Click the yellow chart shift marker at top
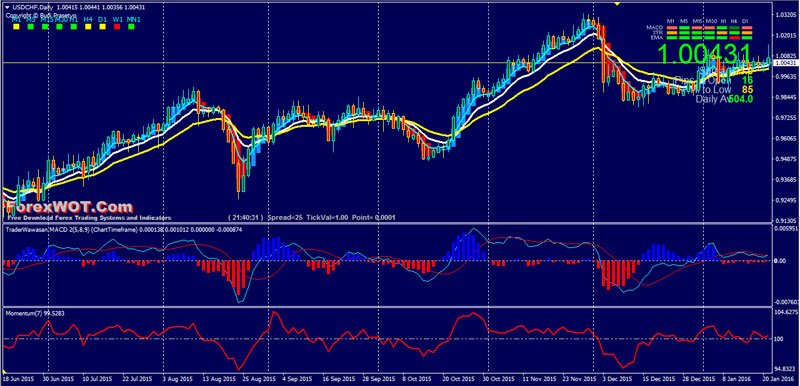The height and width of the screenshot is (386, 800). 618,3
